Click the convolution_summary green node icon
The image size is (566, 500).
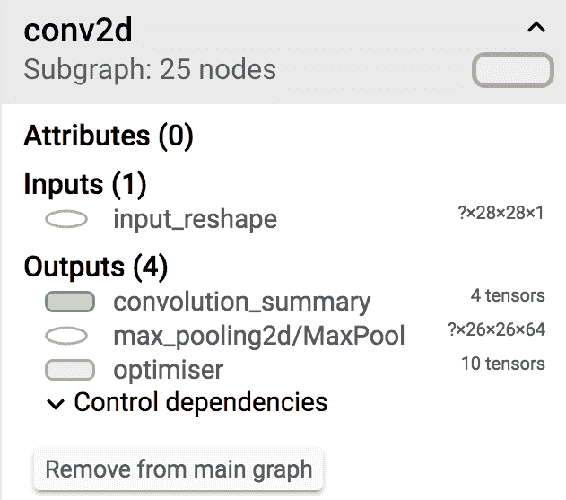pos(70,301)
